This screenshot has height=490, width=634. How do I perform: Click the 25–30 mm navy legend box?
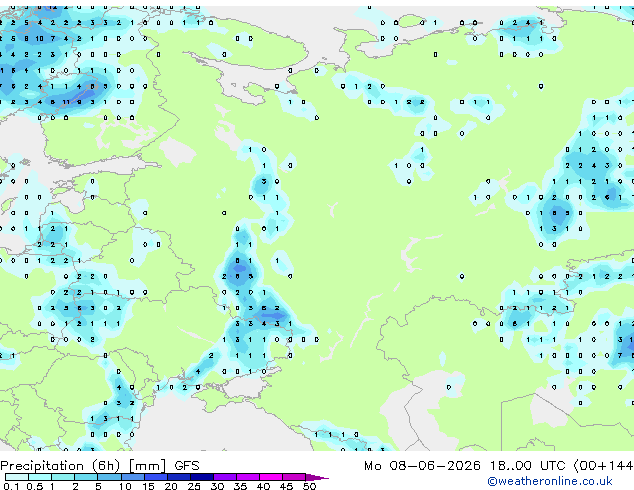[201, 477]
